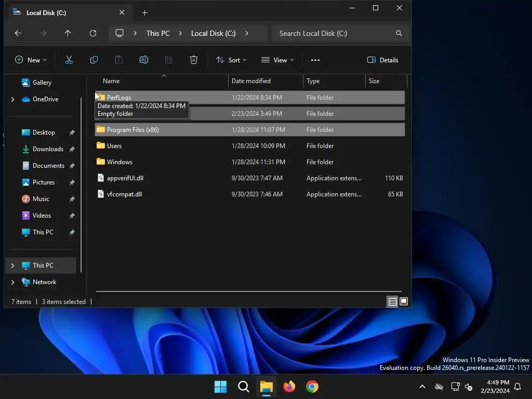Refresh the current folder view
This screenshot has height=399, width=532.
pos(93,33)
